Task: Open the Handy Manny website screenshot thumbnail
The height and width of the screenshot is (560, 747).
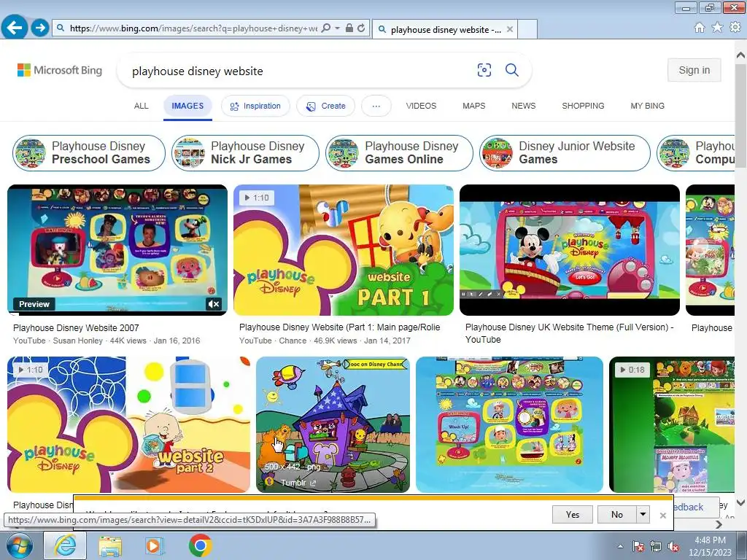Action: point(509,425)
